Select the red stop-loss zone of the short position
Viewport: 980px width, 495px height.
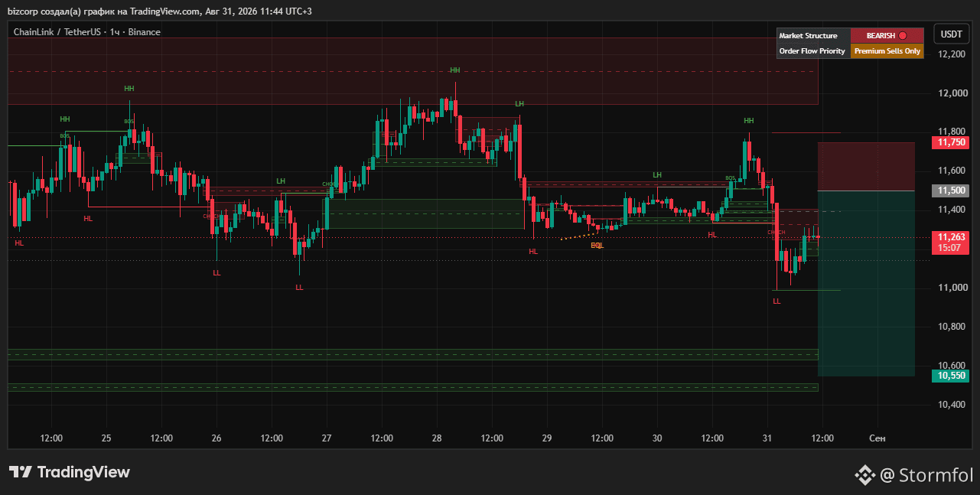(866, 166)
